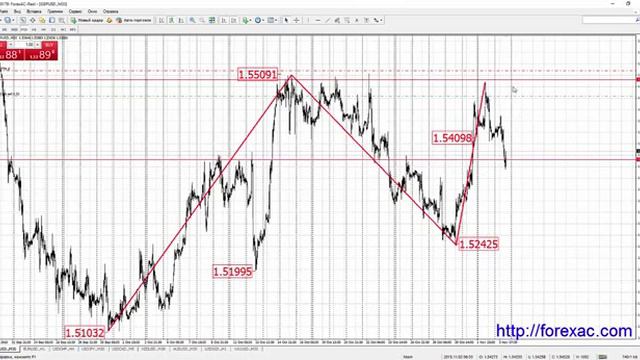Click the toolbar search field
The image size is (640, 360).
click(x=609, y=20)
